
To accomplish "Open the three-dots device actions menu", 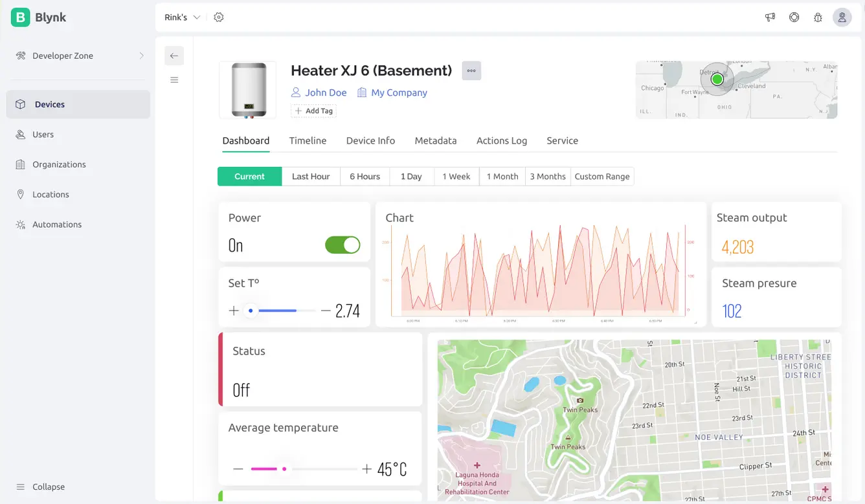I will (x=471, y=71).
